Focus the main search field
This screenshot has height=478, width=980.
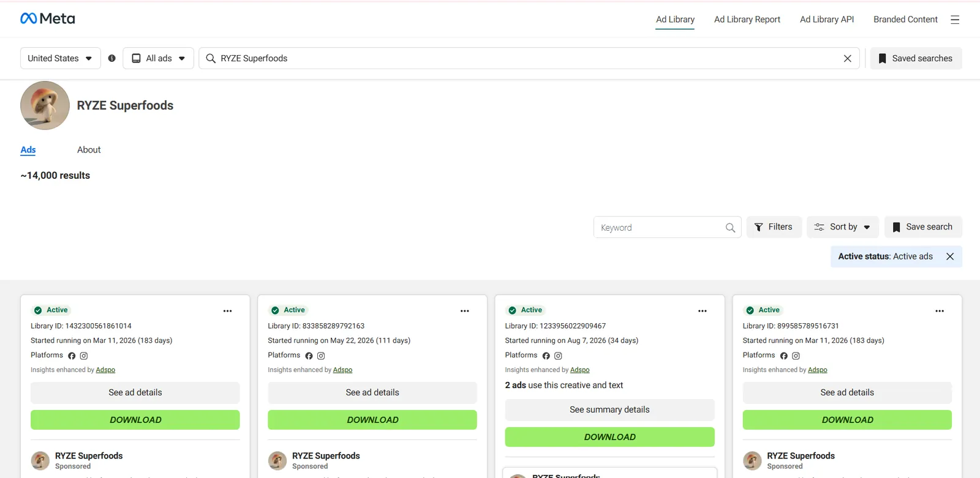(529, 58)
